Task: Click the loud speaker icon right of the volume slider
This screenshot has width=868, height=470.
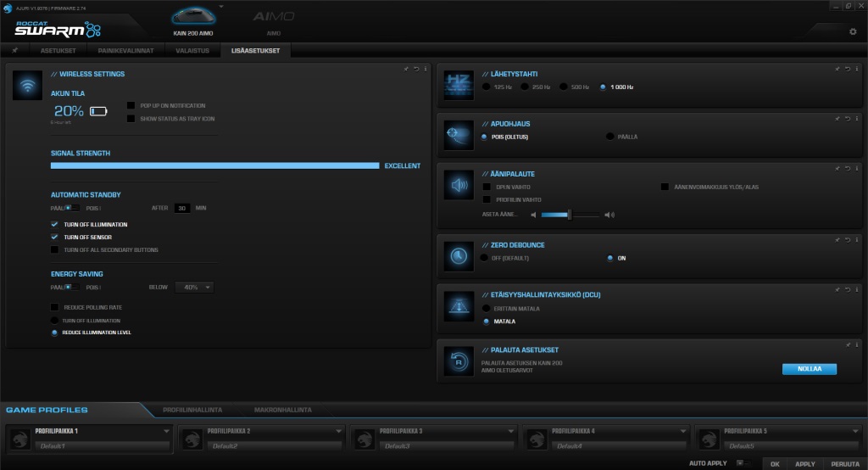Action: (609, 215)
